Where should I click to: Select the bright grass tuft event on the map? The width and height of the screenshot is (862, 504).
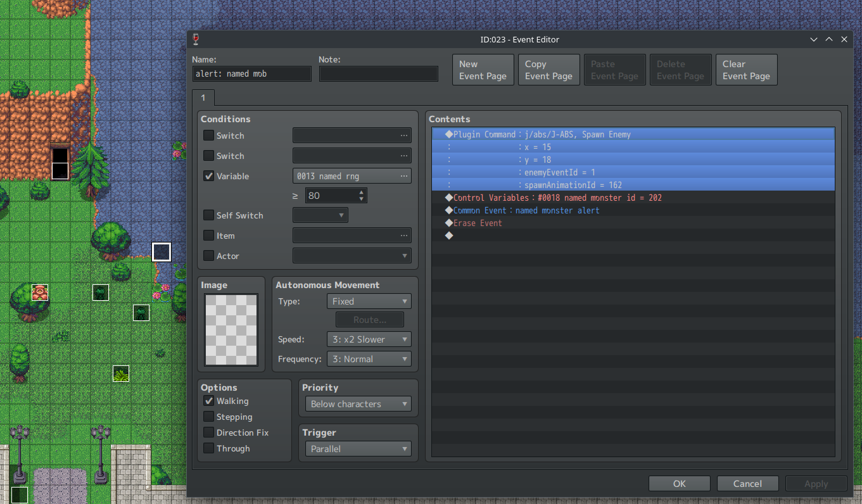(x=121, y=374)
